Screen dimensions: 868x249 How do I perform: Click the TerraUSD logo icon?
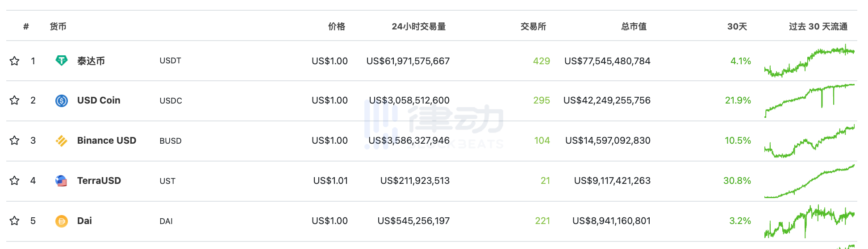click(61, 181)
